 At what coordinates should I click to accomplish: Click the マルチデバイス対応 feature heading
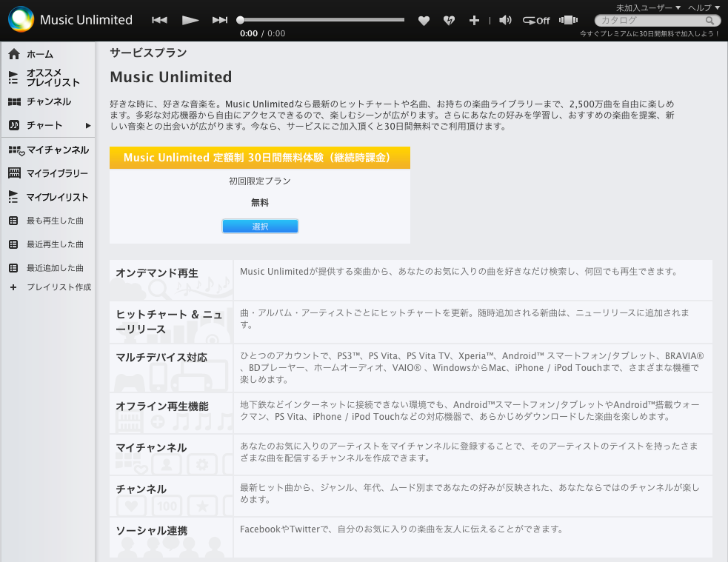point(161,358)
